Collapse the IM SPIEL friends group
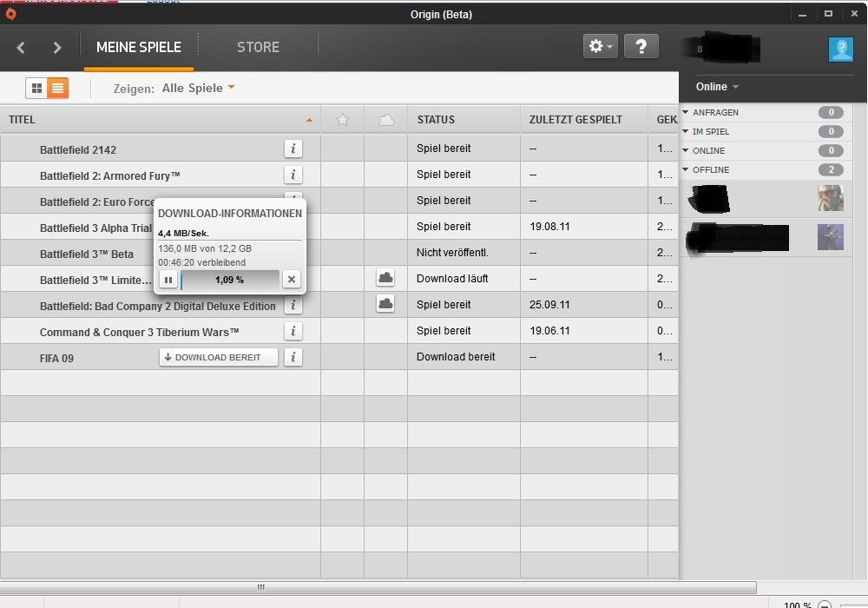 [686, 131]
